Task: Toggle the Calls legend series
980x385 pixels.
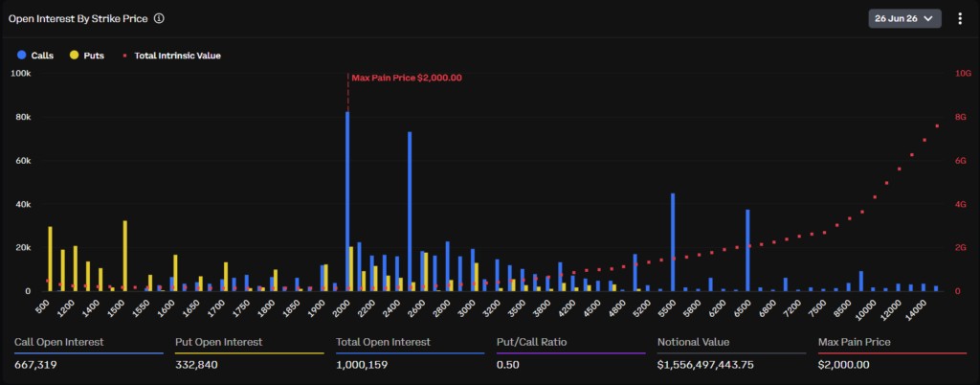Action: point(35,56)
